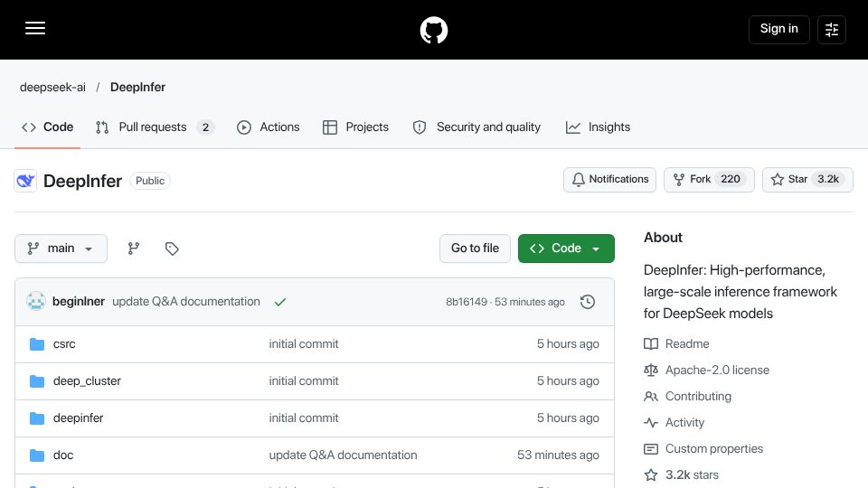
Task: Click the green commit status checkmark
Action: tap(280, 302)
